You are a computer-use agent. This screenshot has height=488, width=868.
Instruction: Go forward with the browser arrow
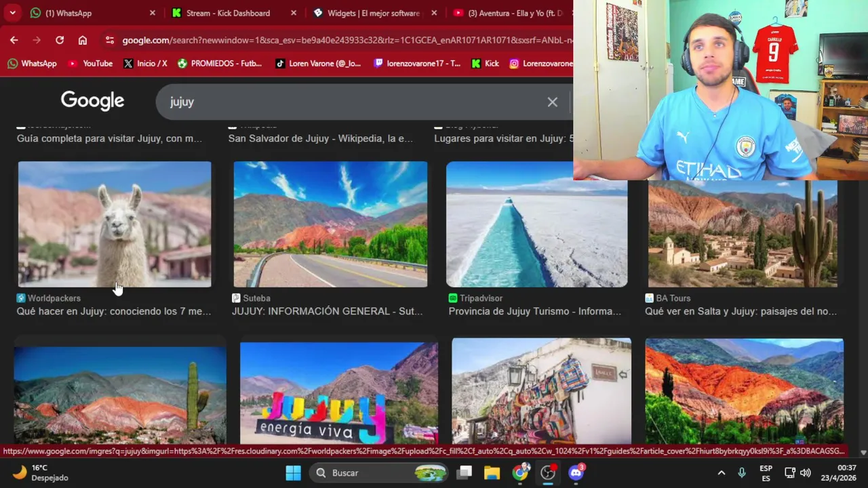[37, 40]
